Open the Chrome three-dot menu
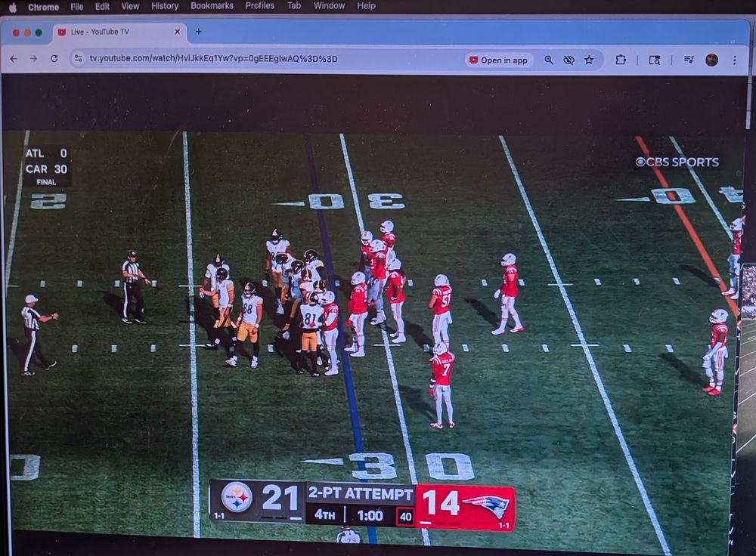This screenshot has height=556, width=756. [734, 60]
